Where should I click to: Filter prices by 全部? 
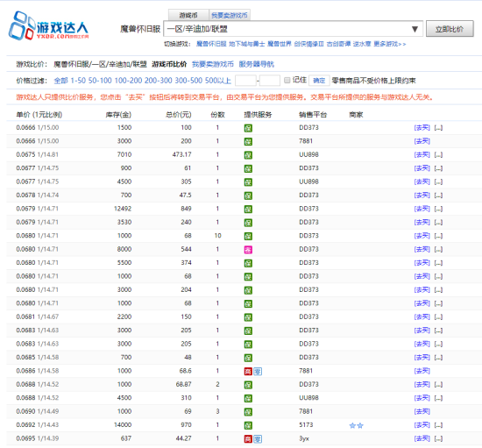click(60, 81)
